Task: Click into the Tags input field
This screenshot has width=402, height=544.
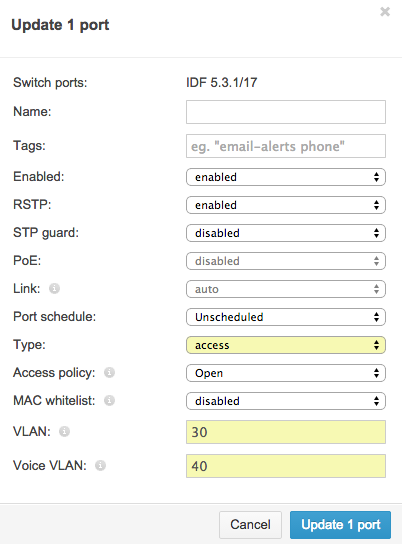Action: (x=286, y=146)
